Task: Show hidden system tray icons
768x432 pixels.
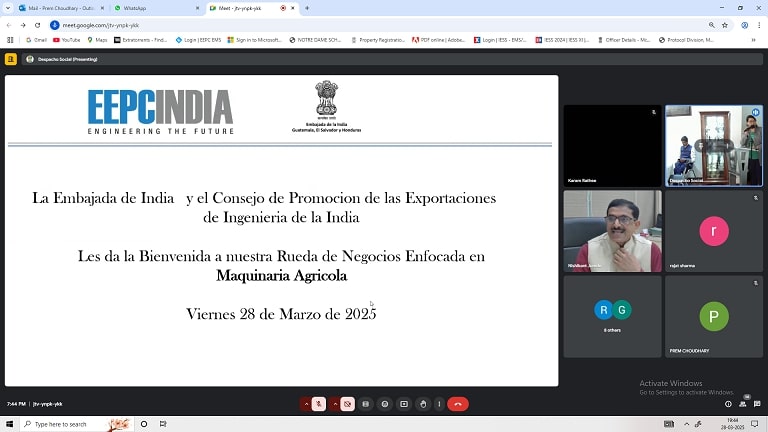Action: click(x=687, y=424)
